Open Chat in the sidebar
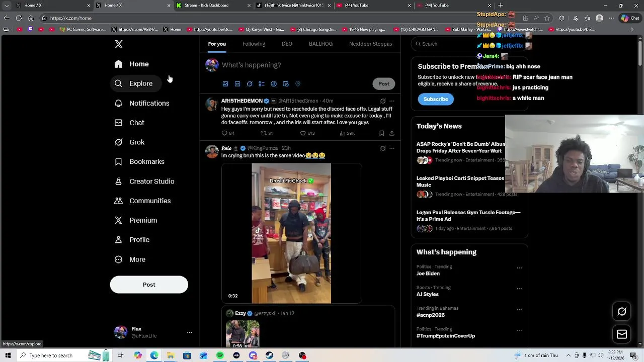The image size is (644, 362). point(130,123)
